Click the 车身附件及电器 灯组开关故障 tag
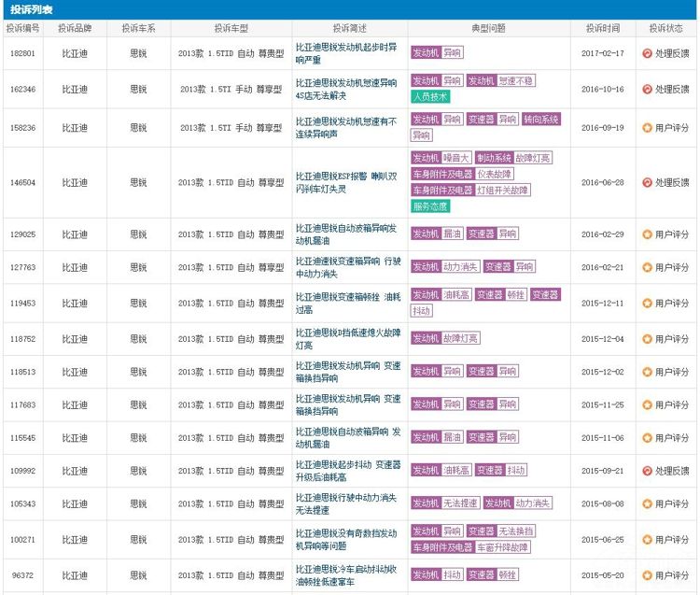700x595 pixels. (471, 190)
